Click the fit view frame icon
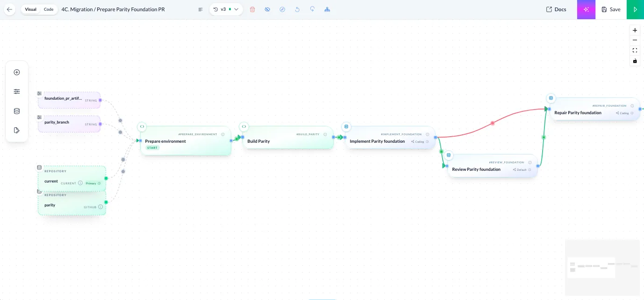This screenshot has height=300, width=644. coord(635,51)
